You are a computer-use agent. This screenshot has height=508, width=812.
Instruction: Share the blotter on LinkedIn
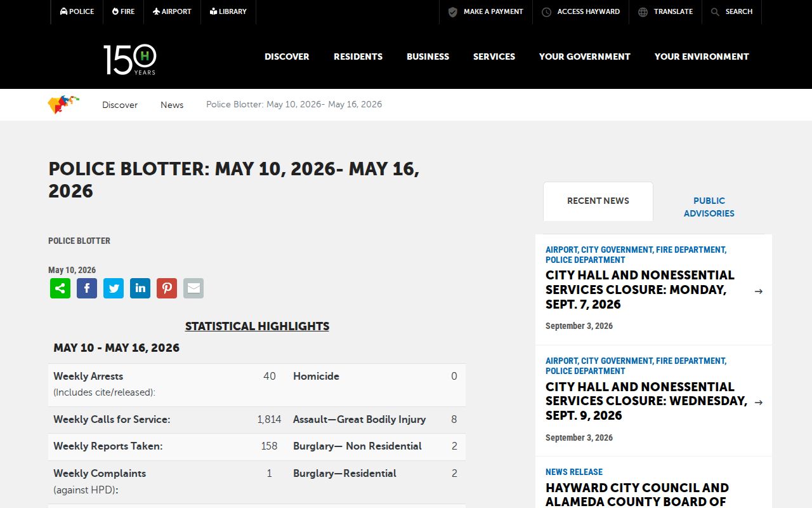click(x=140, y=288)
